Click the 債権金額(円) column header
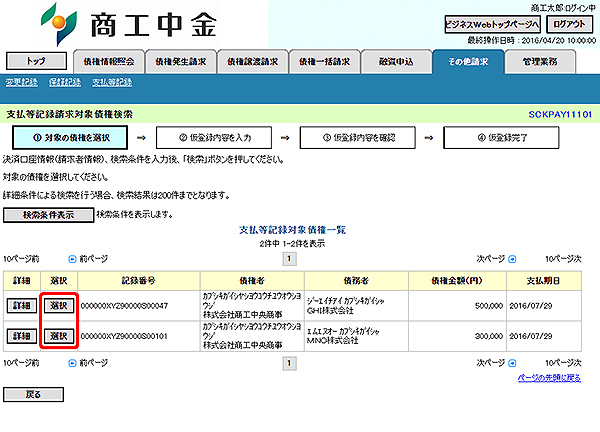The width and height of the screenshot is (600, 432). [457, 281]
